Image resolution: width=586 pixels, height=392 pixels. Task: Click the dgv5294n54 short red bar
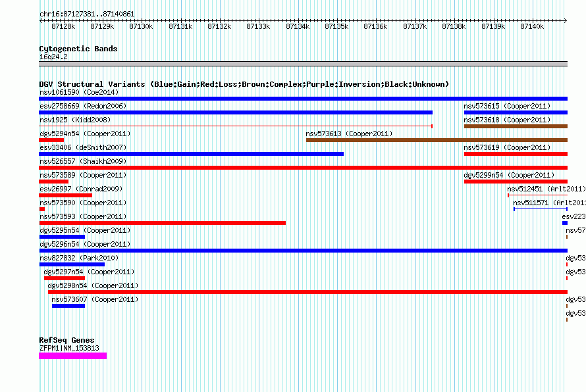(x=51, y=140)
